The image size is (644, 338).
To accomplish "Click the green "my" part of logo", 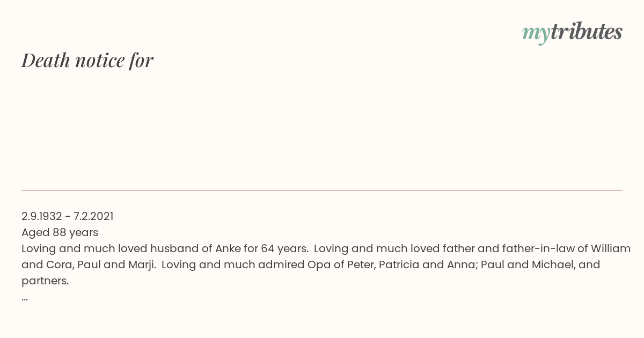I will pyautogui.click(x=536, y=34).
